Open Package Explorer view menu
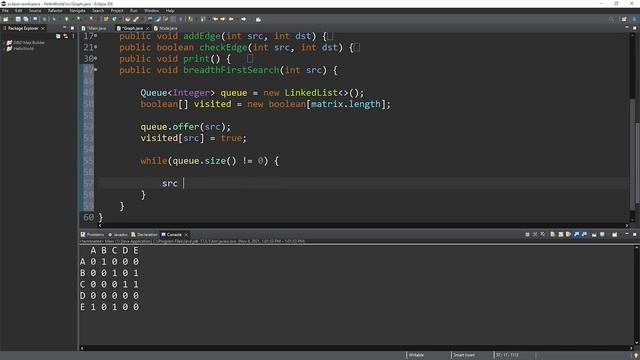The width and height of the screenshot is (640, 360). coord(73,36)
